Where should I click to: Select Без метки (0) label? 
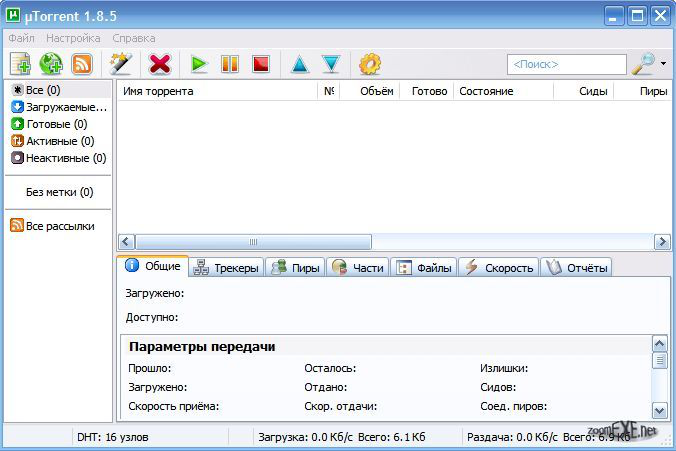tap(59, 192)
